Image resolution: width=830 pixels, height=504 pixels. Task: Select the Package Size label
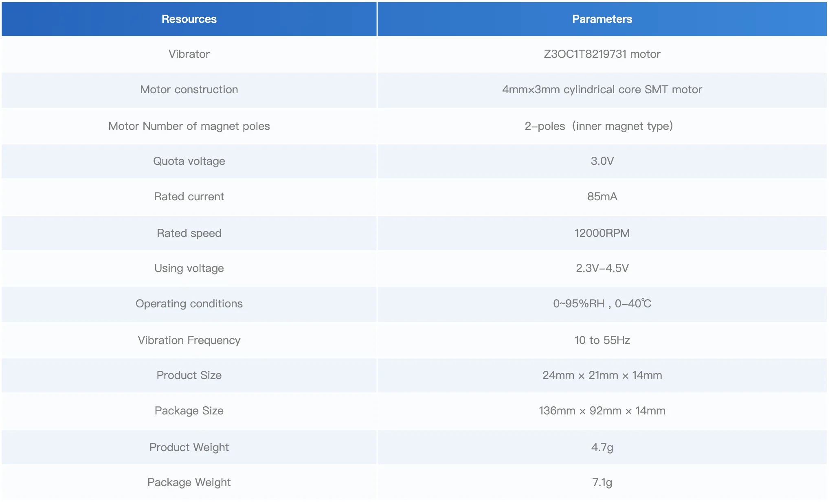coord(189,411)
